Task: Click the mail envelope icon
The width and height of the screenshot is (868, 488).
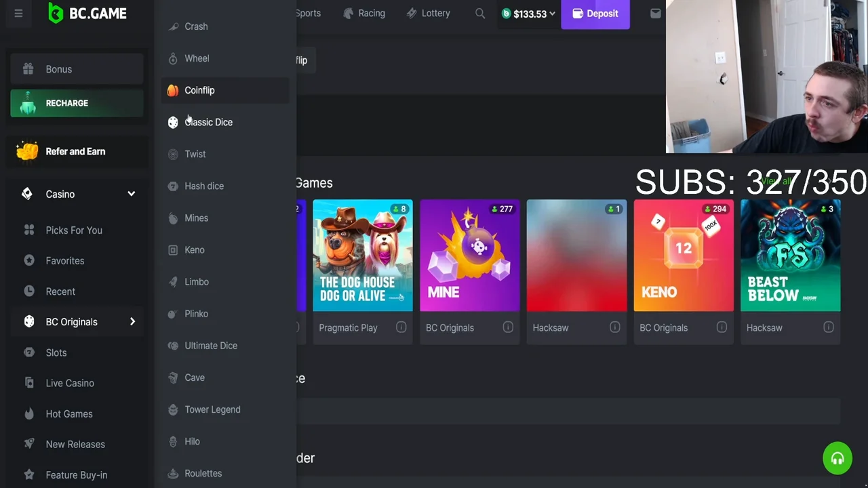Action: [655, 14]
